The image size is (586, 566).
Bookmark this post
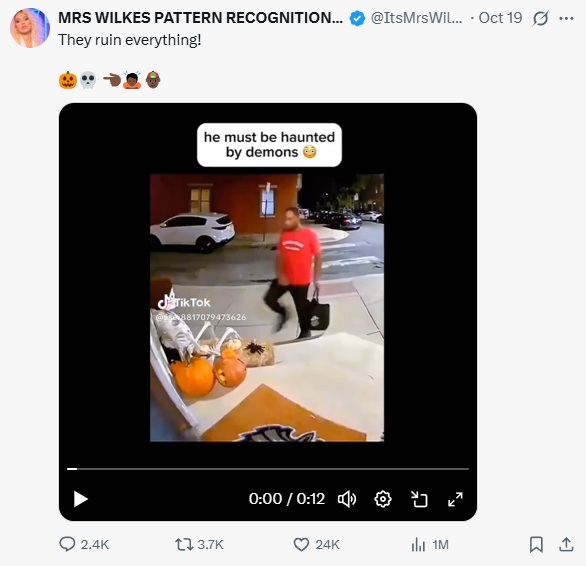click(536, 544)
